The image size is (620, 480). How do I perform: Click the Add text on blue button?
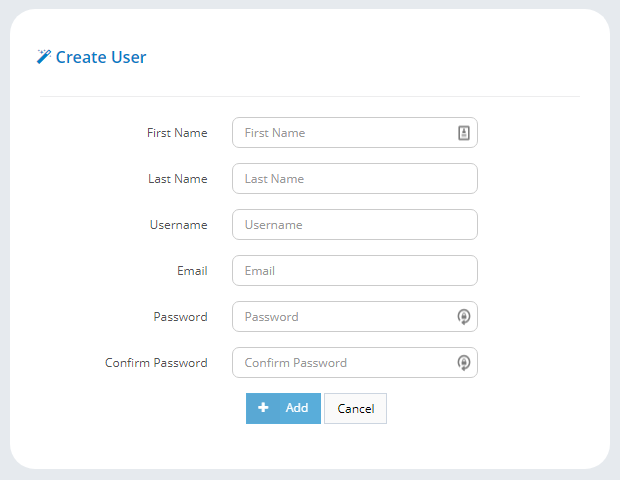coord(297,408)
